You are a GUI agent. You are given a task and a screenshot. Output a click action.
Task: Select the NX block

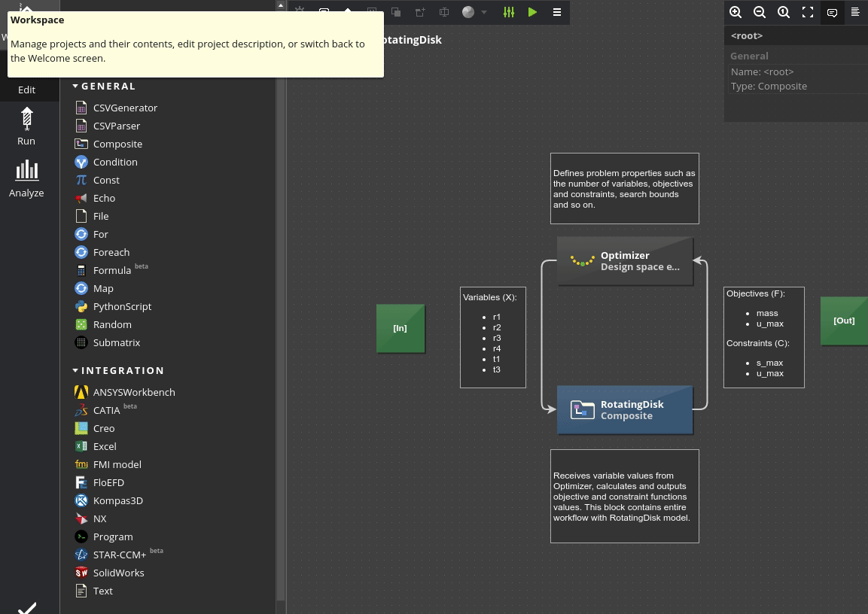pyautogui.click(x=91, y=519)
